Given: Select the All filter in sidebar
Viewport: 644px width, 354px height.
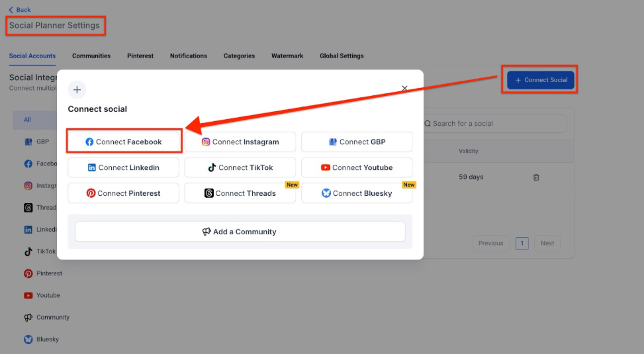Looking at the screenshot, I should pos(35,120).
